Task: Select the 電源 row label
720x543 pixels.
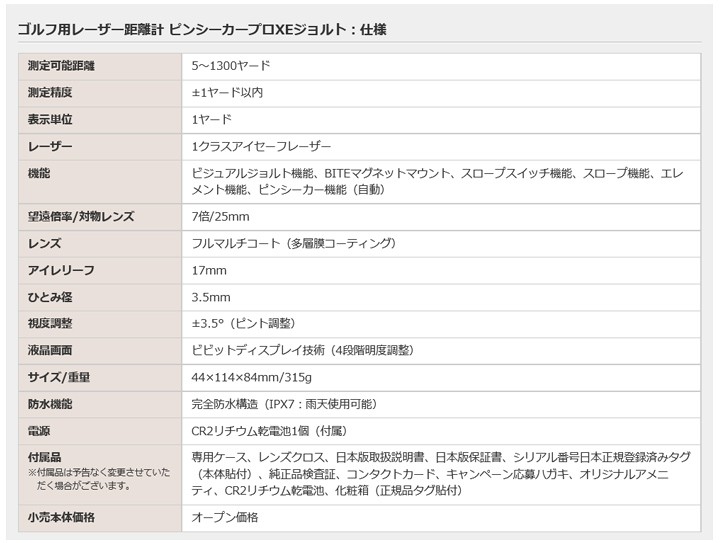Action: [x=39, y=431]
